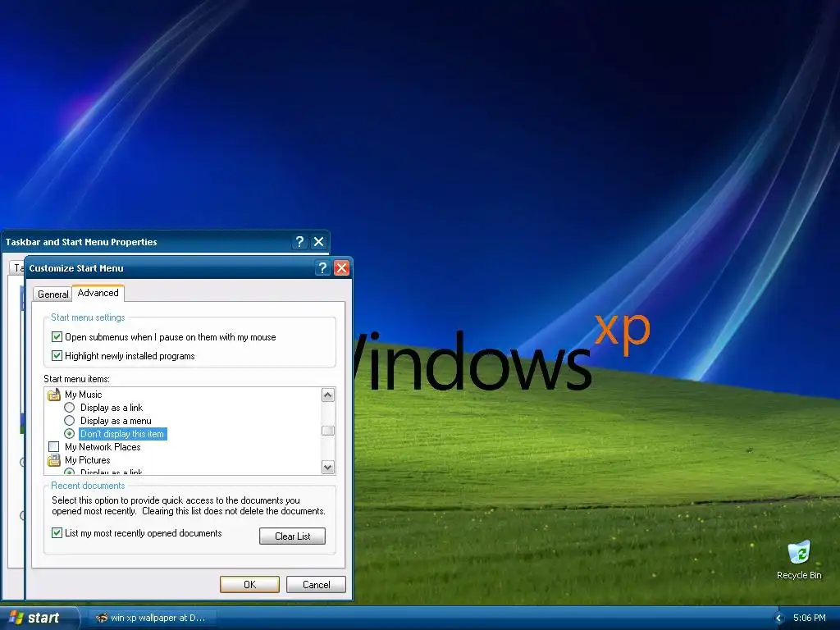The height and width of the screenshot is (630, 840).
Task: Select My Music Display as a menu
Action: click(69, 421)
